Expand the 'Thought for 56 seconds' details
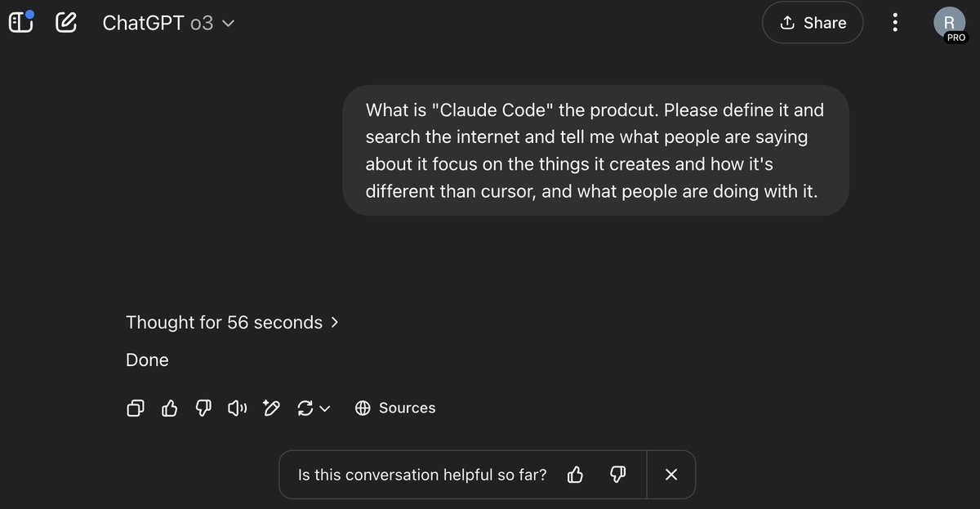Viewport: 980px width, 509px height. click(x=232, y=323)
